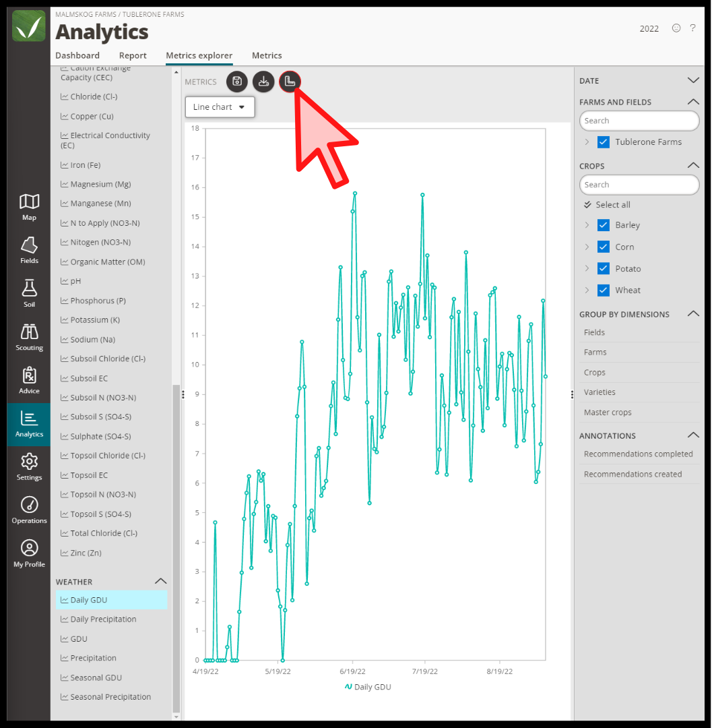The width and height of the screenshot is (712, 728).
Task: Select the Analytics sidebar icon
Action: coord(29,424)
